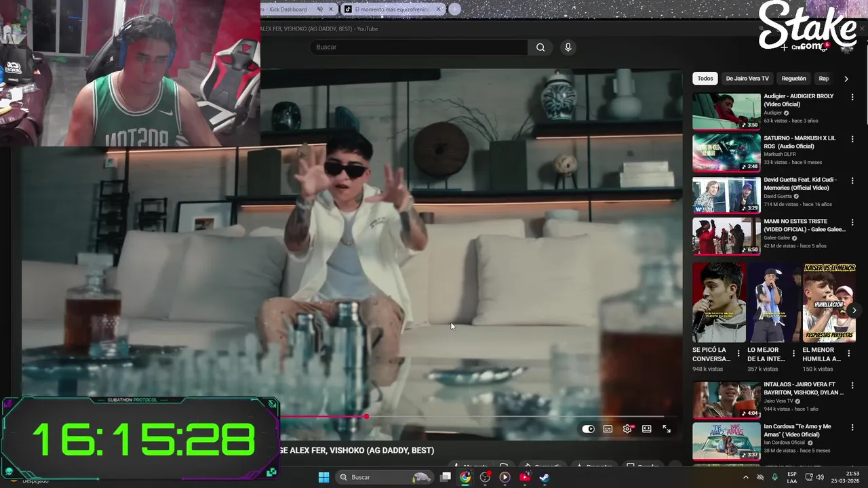Close the Kick Dashboard tab

click(x=332, y=9)
